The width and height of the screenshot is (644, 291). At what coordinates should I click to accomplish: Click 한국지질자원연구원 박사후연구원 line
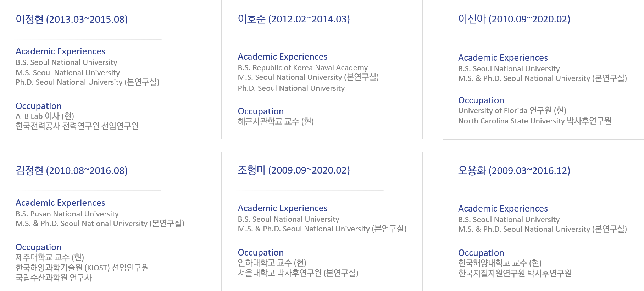(515, 273)
